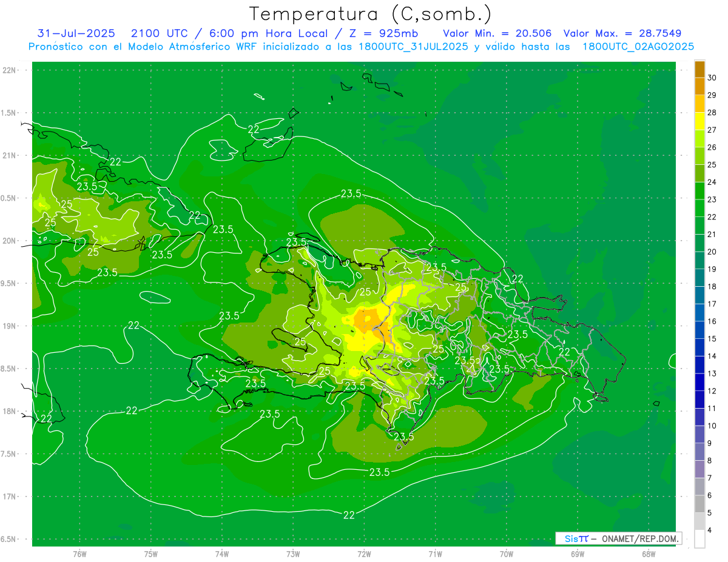Viewport: 728px width, 562px height.
Task: Click the '20N' latitude axis label
Action: pyautogui.click(x=10, y=241)
